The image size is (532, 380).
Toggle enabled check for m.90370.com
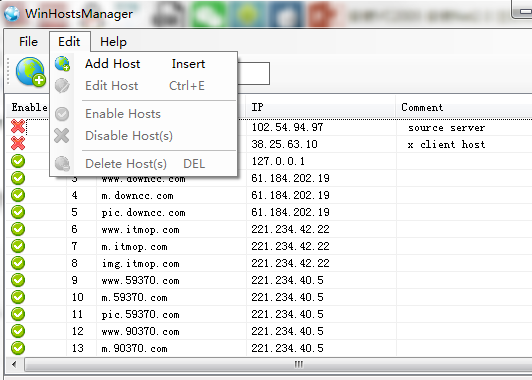coord(18,348)
